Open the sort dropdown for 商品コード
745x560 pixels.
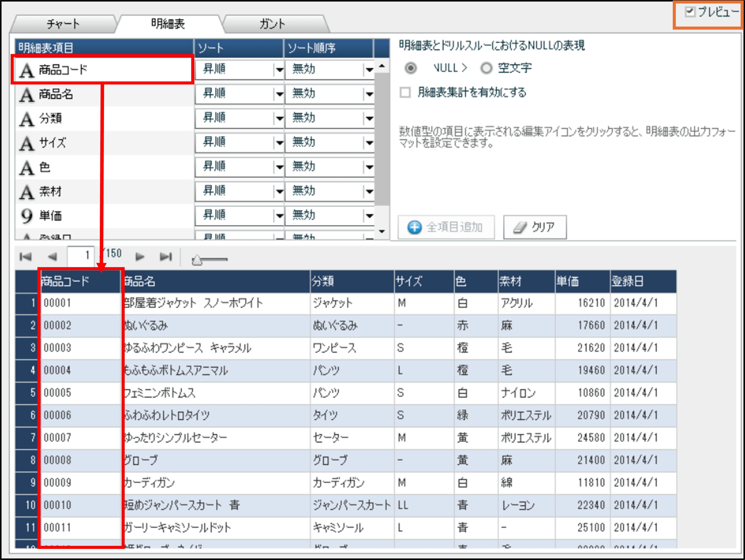279,70
